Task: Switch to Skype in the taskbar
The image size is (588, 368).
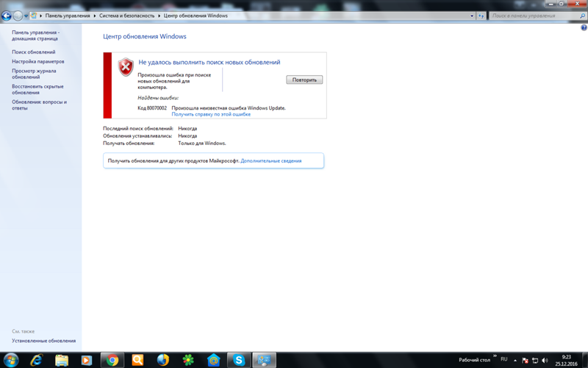Action: tap(239, 360)
